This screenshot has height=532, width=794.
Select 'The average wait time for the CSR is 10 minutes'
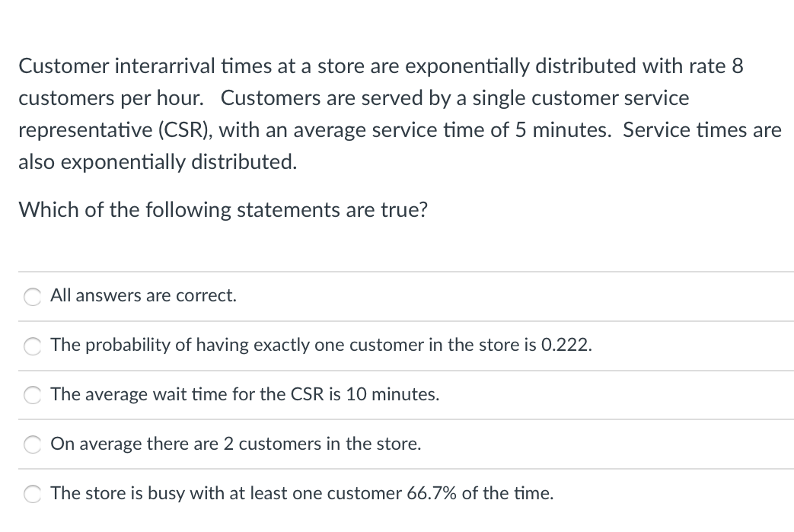[x=32, y=395]
